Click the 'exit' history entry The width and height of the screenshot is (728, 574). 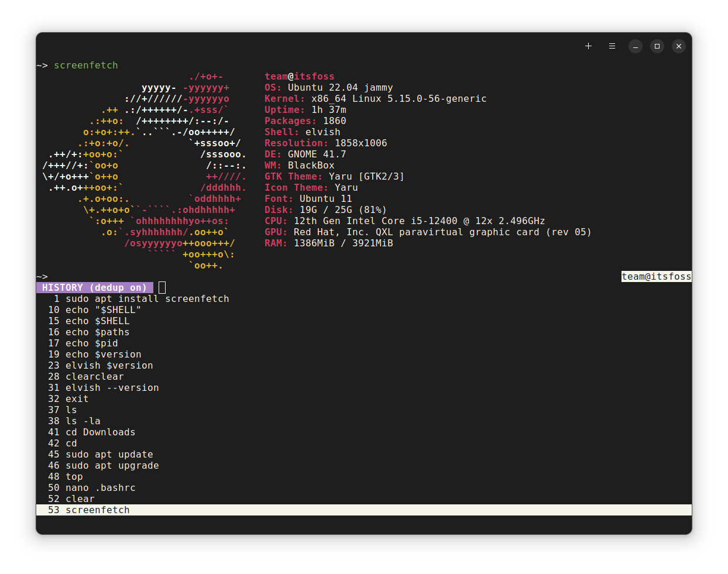click(x=77, y=399)
